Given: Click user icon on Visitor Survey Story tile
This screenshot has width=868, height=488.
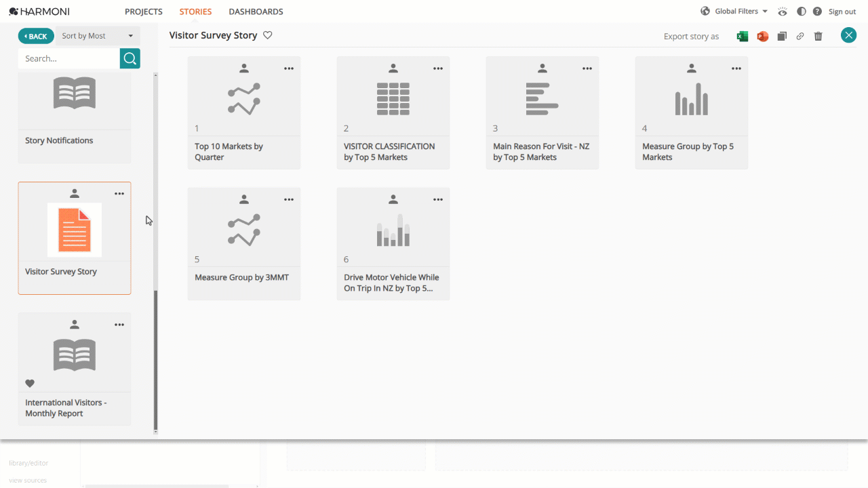Looking at the screenshot, I should [x=75, y=194].
